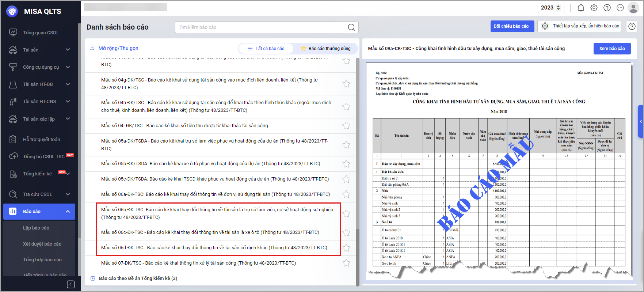Click the help question mark in header
Image resolution: width=644 pixels, height=292 pixels.
pos(607,8)
